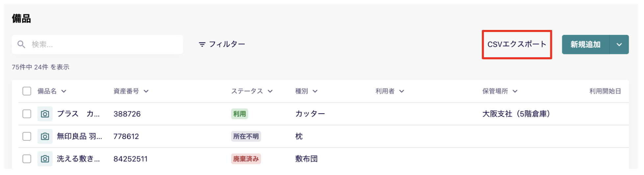Check the box for asset 388726
This screenshot has height=175, width=644.
click(x=27, y=114)
